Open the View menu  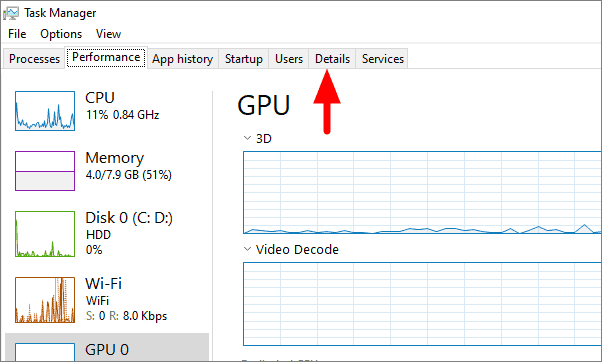coord(108,34)
